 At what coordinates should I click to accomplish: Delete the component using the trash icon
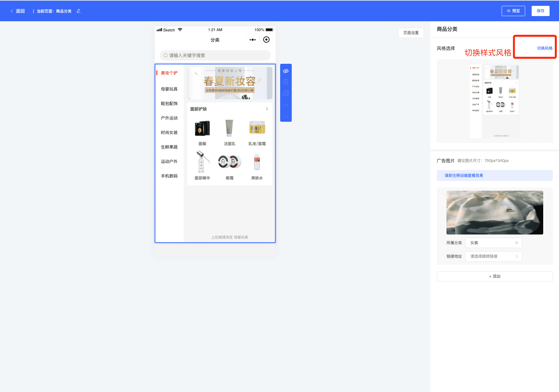[x=286, y=82]
